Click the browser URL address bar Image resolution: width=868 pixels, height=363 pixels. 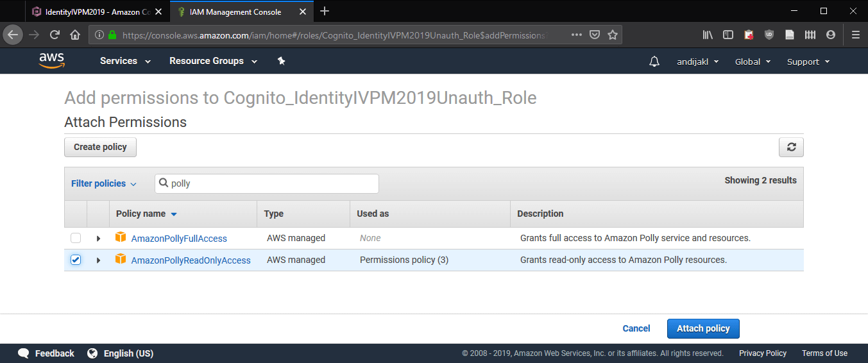pos(334,35)
